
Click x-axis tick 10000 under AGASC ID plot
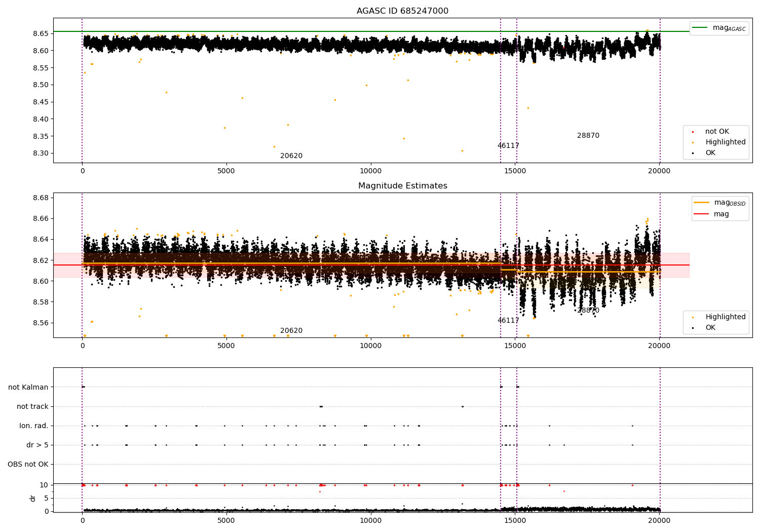coord(370,171)
